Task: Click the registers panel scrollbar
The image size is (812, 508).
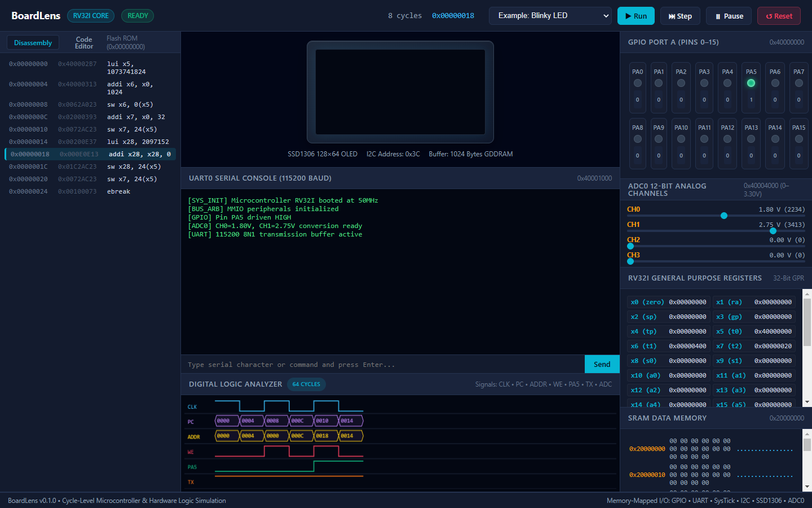Action: (x=807, y=347)
